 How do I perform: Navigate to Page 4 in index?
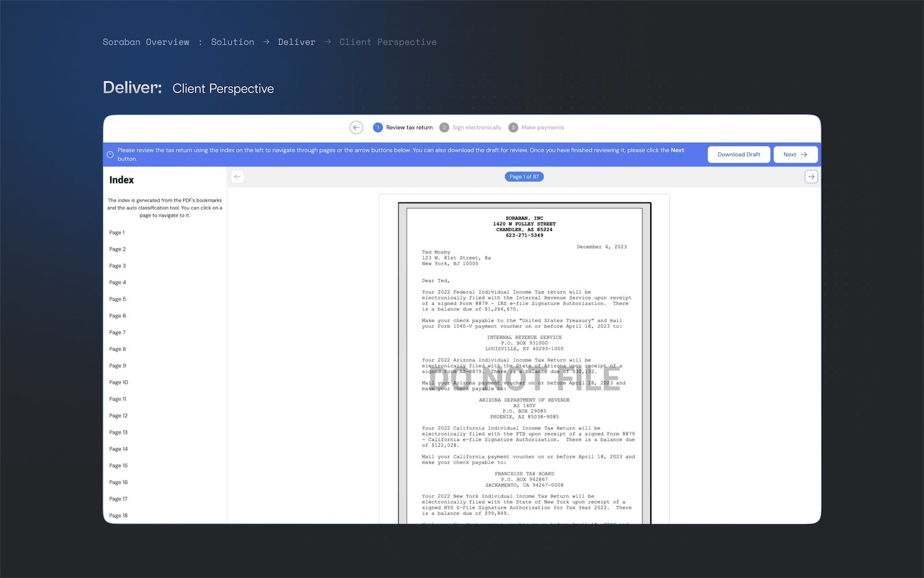[x=117, y=283]
